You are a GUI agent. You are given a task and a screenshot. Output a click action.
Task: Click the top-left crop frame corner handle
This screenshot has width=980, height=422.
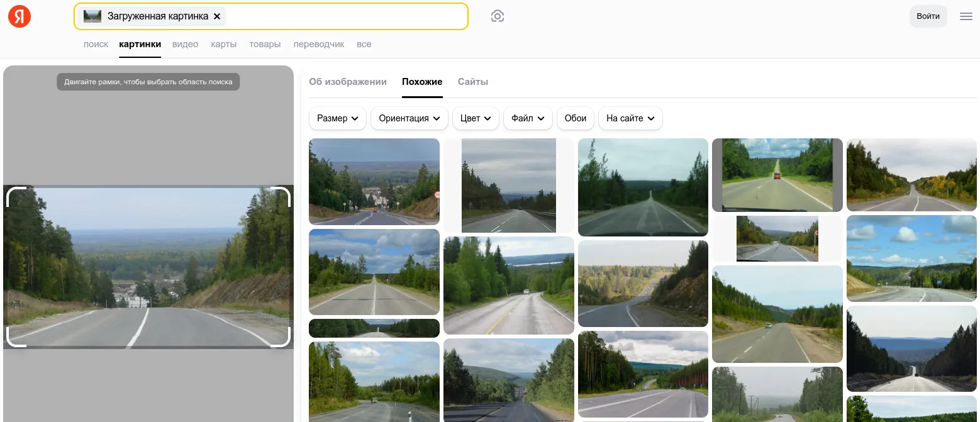click(16, 196)
